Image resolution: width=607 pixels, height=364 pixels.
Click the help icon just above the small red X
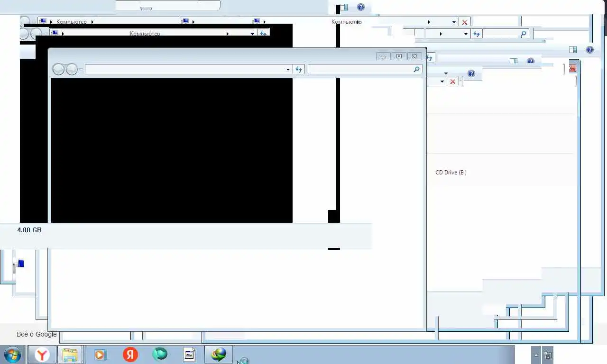tap(471, 73)
